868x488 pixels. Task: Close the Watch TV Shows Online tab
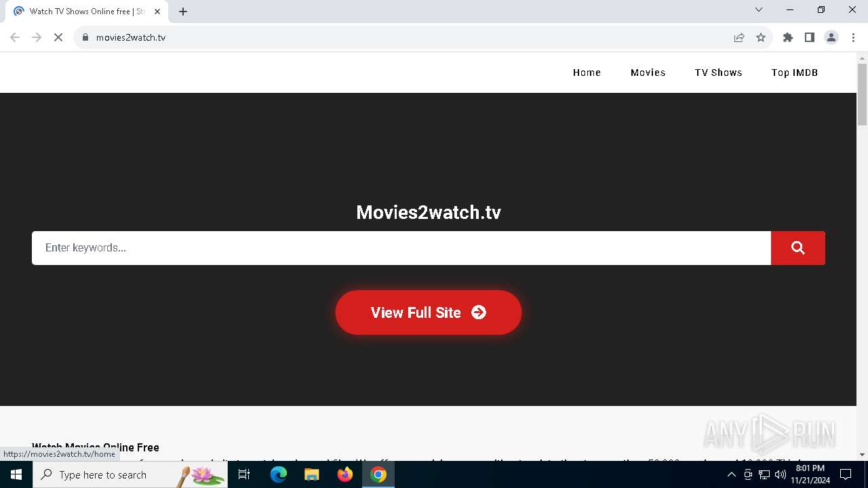[x=158, y=12]
